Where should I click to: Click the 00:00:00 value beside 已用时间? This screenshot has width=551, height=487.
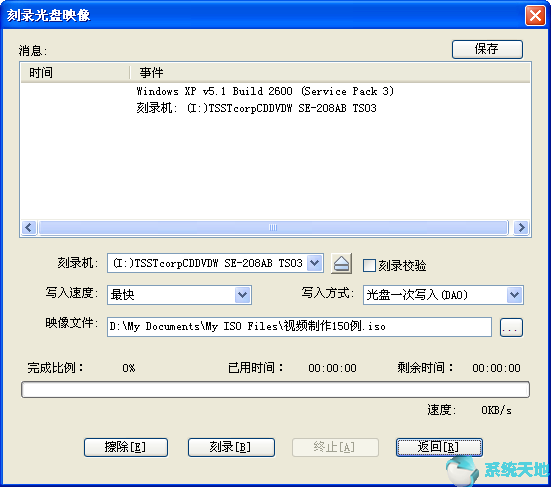tap(332, 368)
